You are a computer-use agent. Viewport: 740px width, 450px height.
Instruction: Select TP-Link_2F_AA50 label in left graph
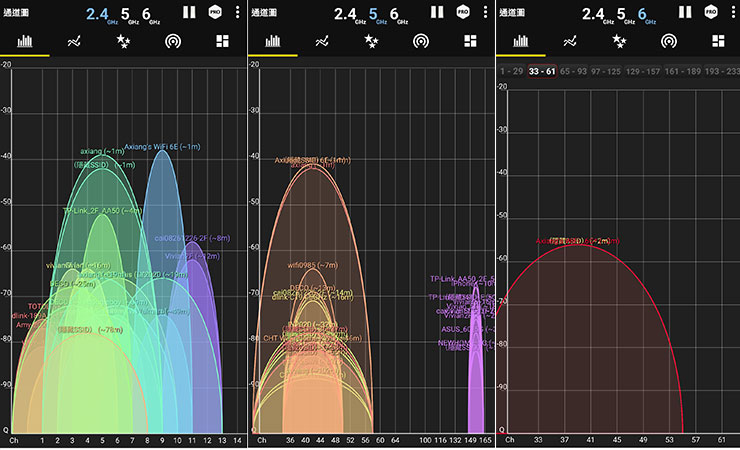coord(102,210)
